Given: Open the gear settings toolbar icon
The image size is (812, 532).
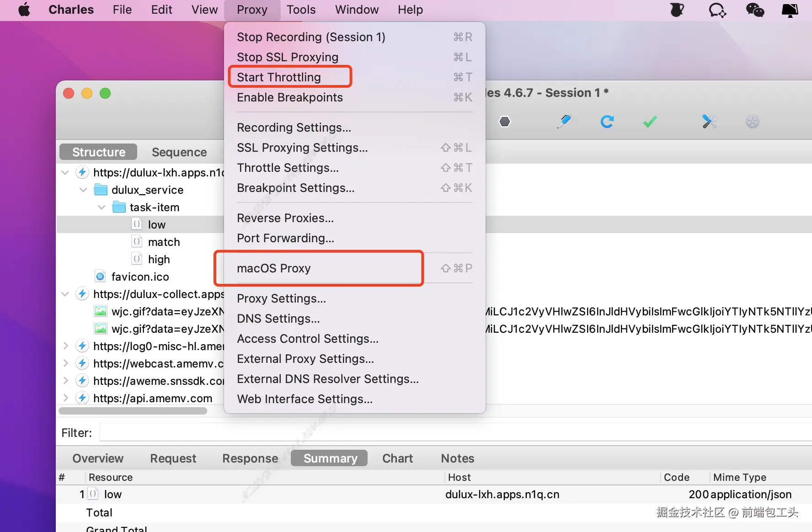Looking at the screenshot, I should coord(752,122).
